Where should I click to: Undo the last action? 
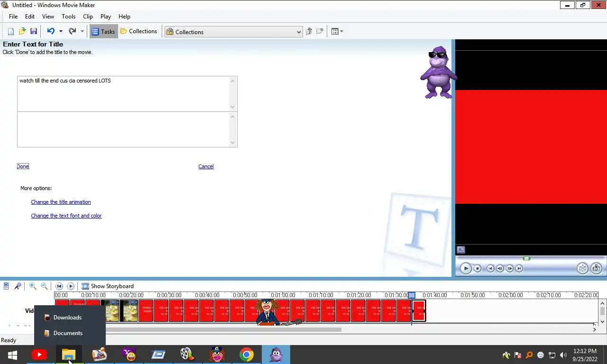tap(50, 31)
